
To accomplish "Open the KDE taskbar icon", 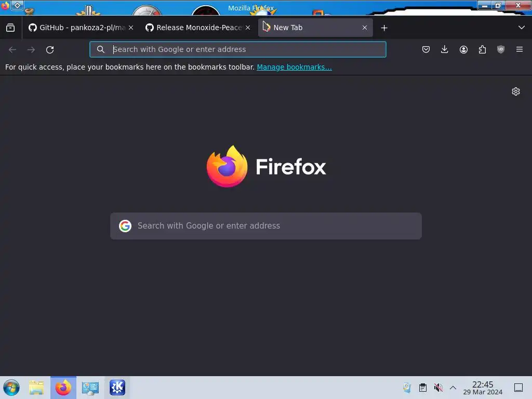I will [x=117, y=388].
